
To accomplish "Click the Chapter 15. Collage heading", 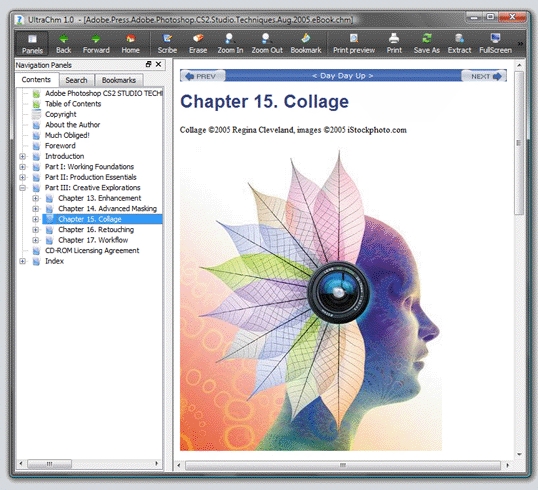I will coord(265,102).
